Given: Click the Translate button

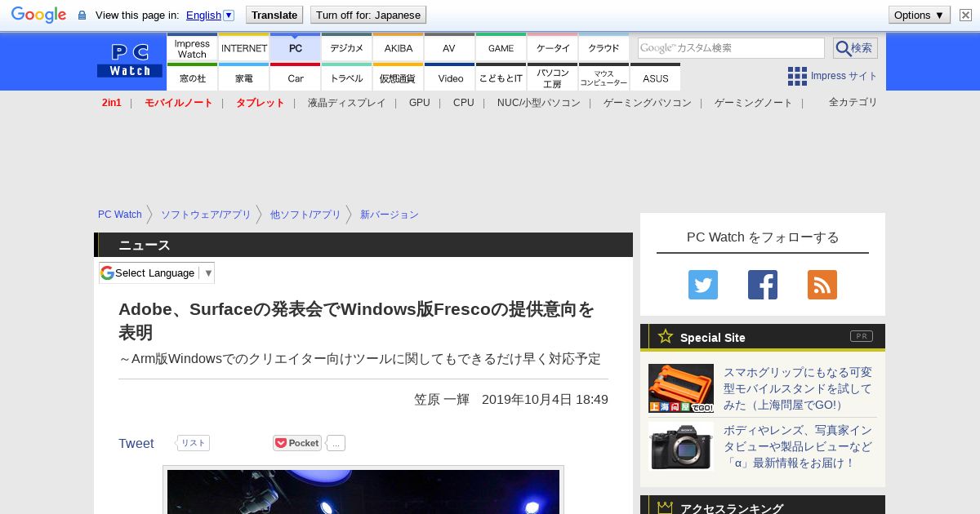Looking at the screenshot, I should (274, 15).
